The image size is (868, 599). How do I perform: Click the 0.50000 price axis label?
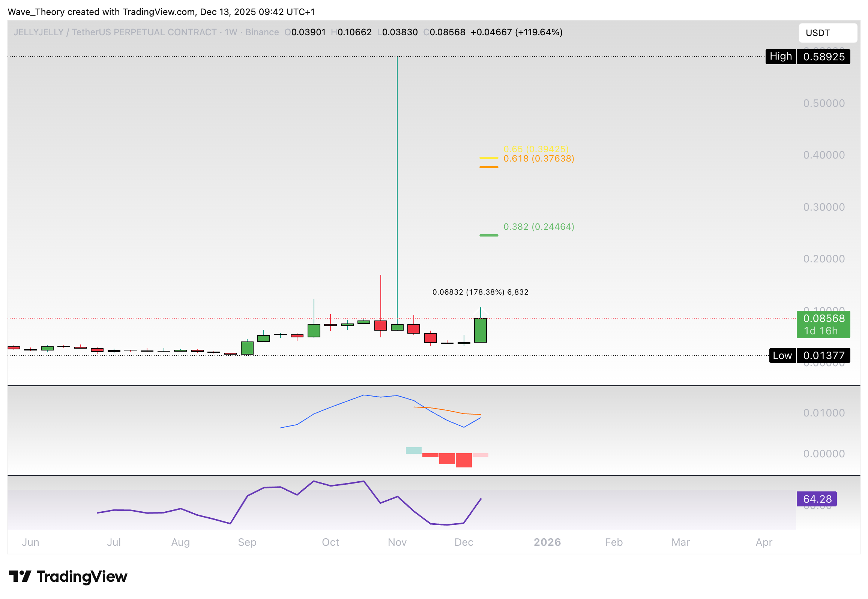click(824, 103)
